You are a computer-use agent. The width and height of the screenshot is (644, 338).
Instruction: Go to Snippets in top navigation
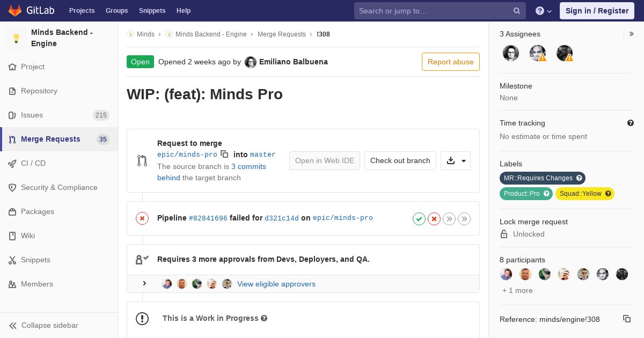click(152, 11)
